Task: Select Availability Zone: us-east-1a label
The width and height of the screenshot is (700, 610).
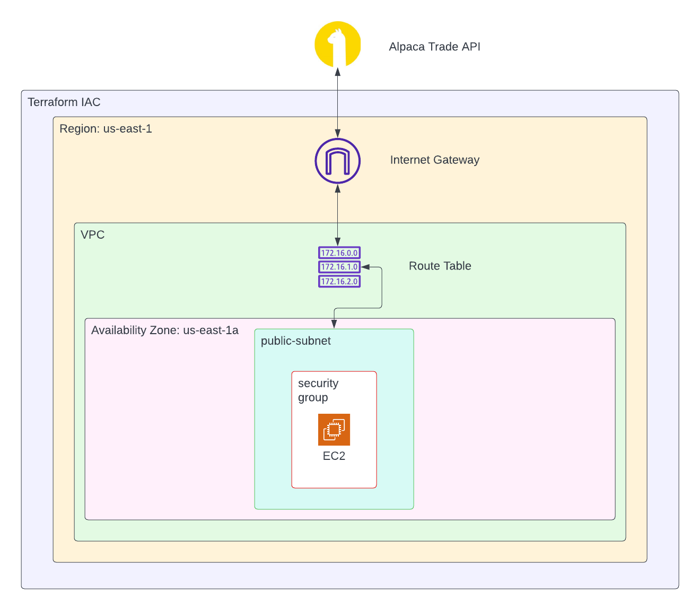Action: click(165, 330)
